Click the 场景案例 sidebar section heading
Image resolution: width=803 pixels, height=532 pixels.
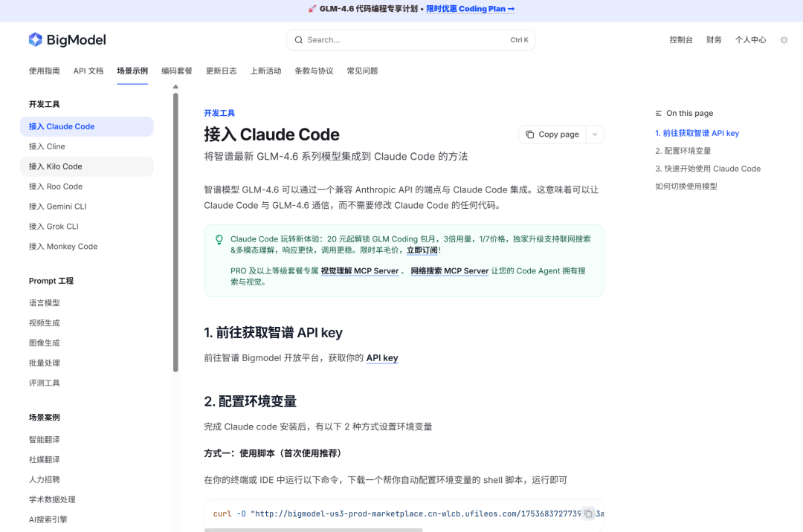pyautogui.click(x=45, y=418)
